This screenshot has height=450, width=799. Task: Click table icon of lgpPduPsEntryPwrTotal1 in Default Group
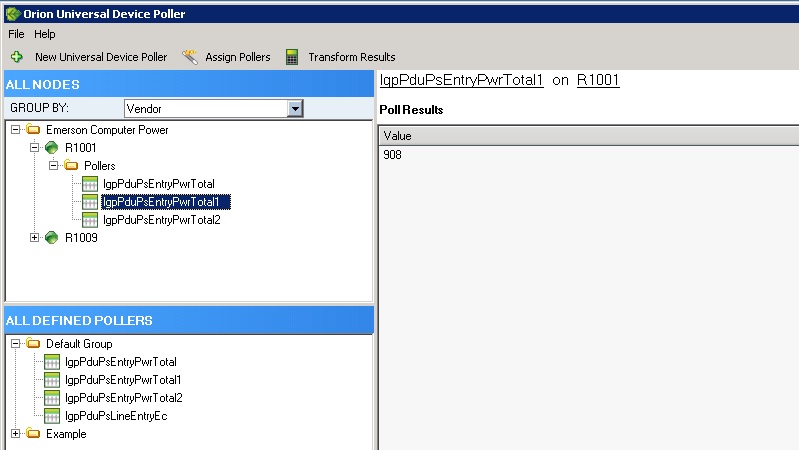[52, 380]
